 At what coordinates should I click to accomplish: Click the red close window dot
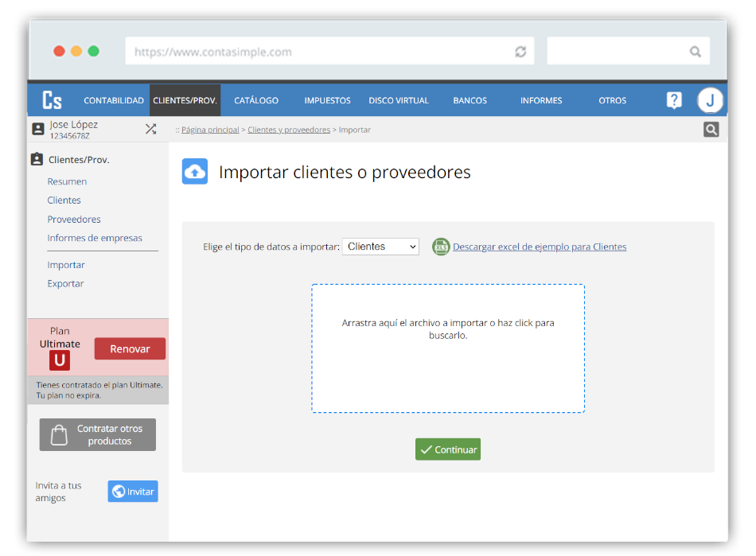(60, 51)
